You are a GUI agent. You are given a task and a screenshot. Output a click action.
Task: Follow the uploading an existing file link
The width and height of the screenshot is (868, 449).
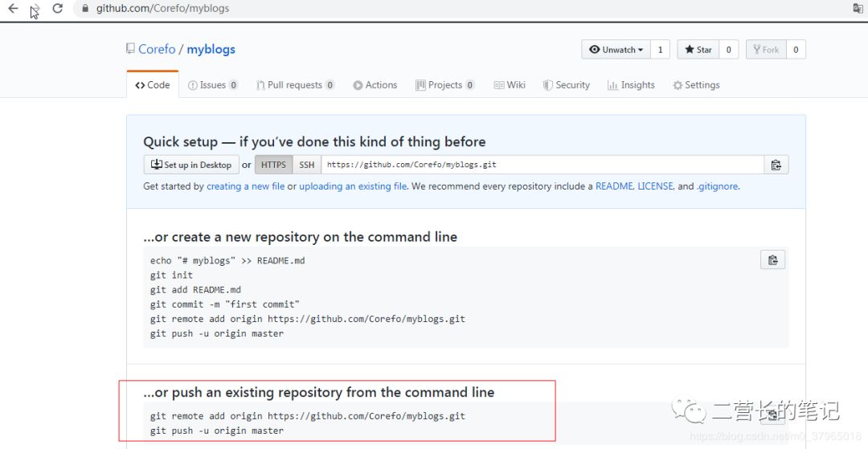pos(353,186)
